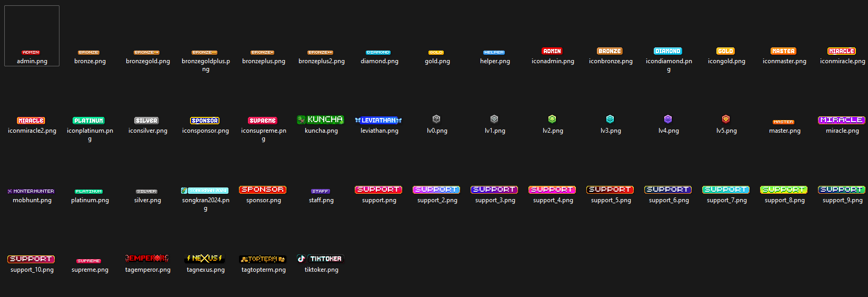Click the support_9.png badge

pyautogui.click(x=842, y=190)
